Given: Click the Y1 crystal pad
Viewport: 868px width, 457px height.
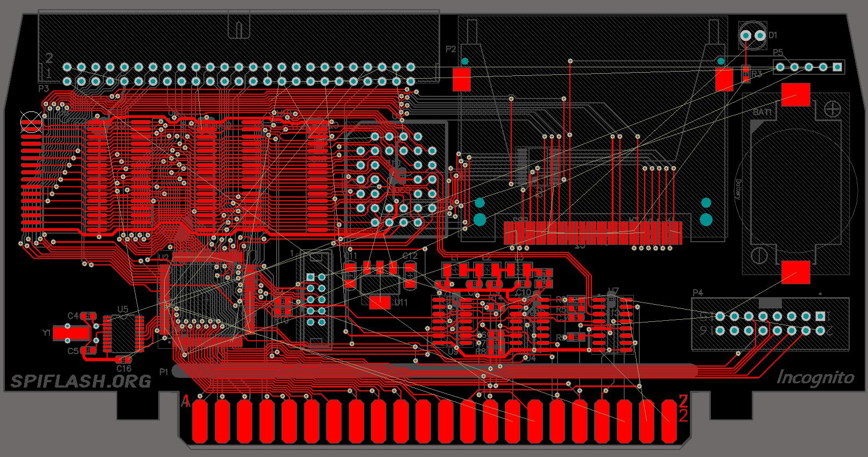Looking at the screenshot, I should tap(70, 333).
